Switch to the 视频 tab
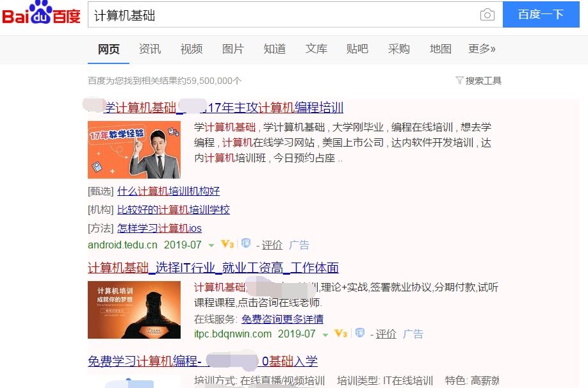The image size is (588, 388). (x=192, y=49)
